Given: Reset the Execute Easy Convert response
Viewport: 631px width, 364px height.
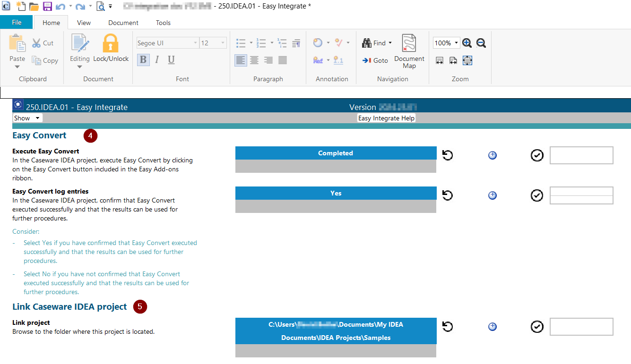Looking at the screenshot, I should [447, 155].
